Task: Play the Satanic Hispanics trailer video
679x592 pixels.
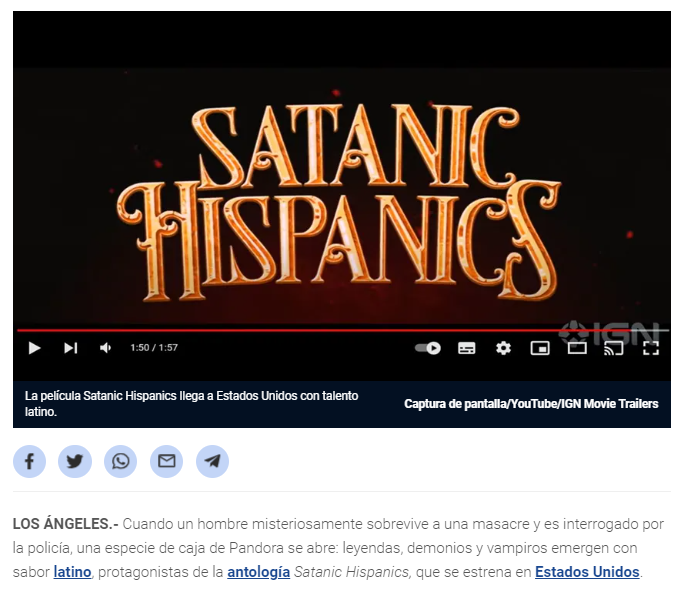Action: pyautogui.click(x=34, y=348)
